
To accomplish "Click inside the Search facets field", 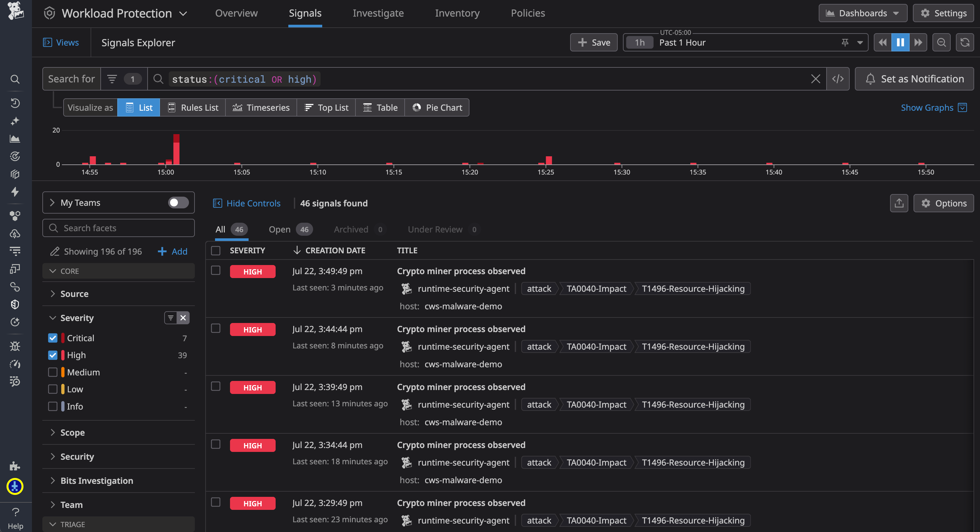I will click(x=118, y=228).
